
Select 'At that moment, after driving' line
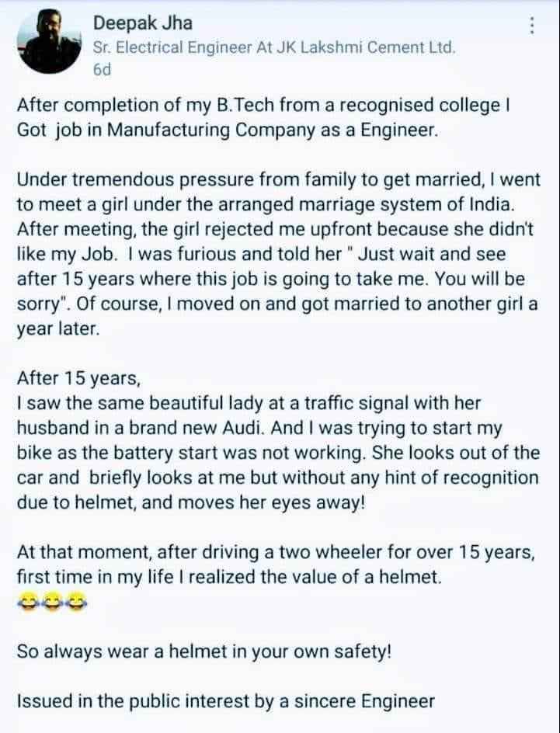(x=276, y=553)
